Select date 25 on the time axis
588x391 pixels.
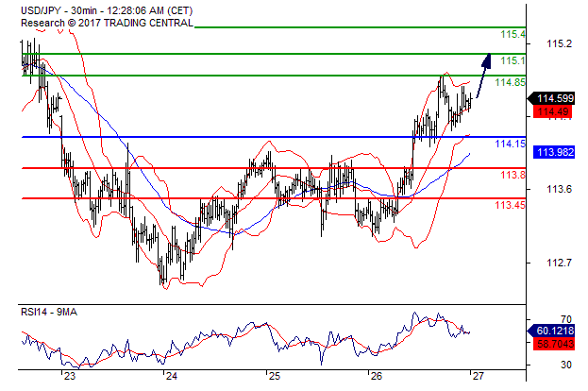274,377
